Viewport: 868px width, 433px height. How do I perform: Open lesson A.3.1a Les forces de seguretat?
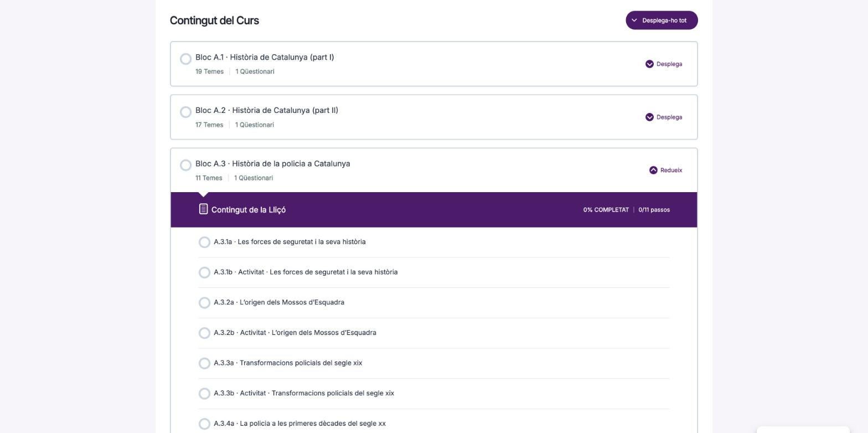(x=290, y=242)
